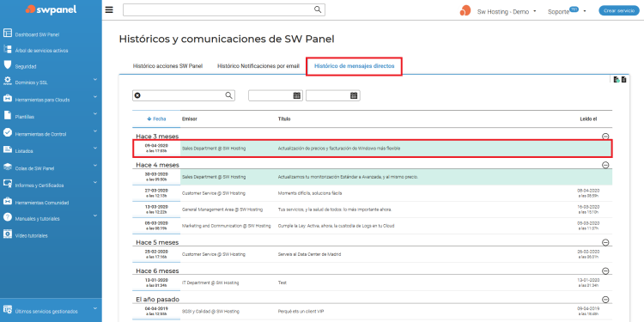Collapse the El año pasado group
This screenshot has width=644, height=322.
(x=605, y=300)
